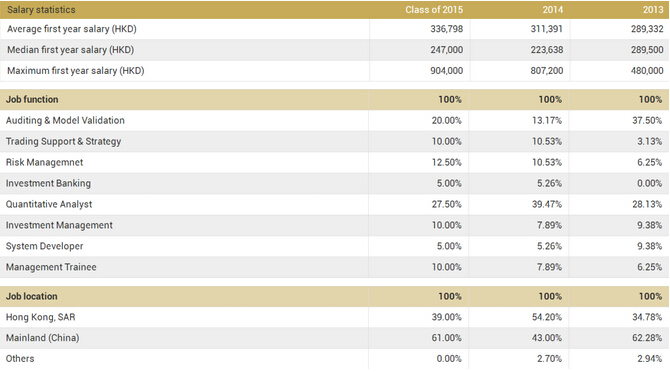Click the 904,000 maximum salary value

point(447,71)
